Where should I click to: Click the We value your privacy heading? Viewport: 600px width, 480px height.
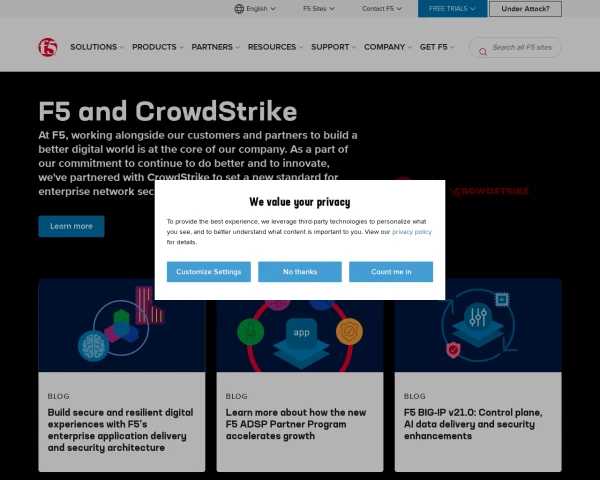click(300, 202)
